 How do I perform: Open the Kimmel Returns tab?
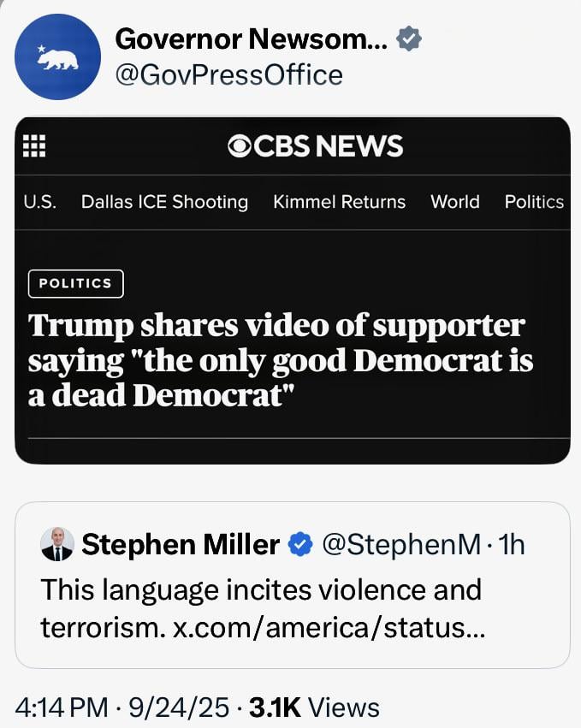tap(339, 202)
